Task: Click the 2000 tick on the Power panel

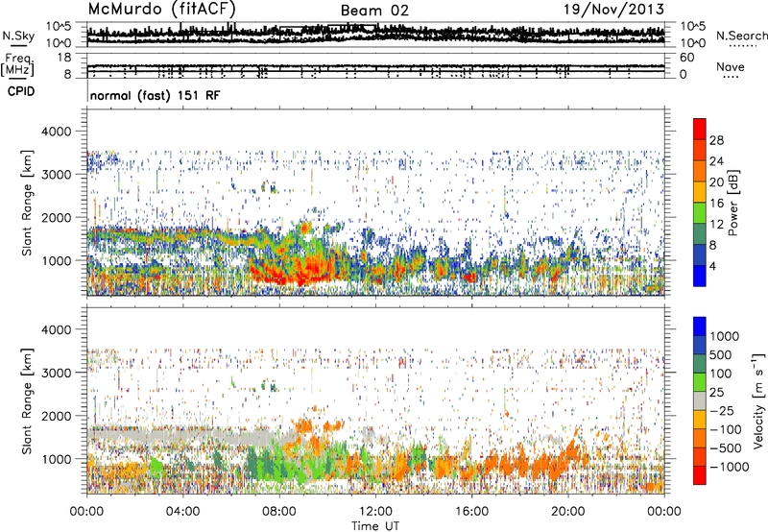Action: pyautogui.click(x=58, y=217)
